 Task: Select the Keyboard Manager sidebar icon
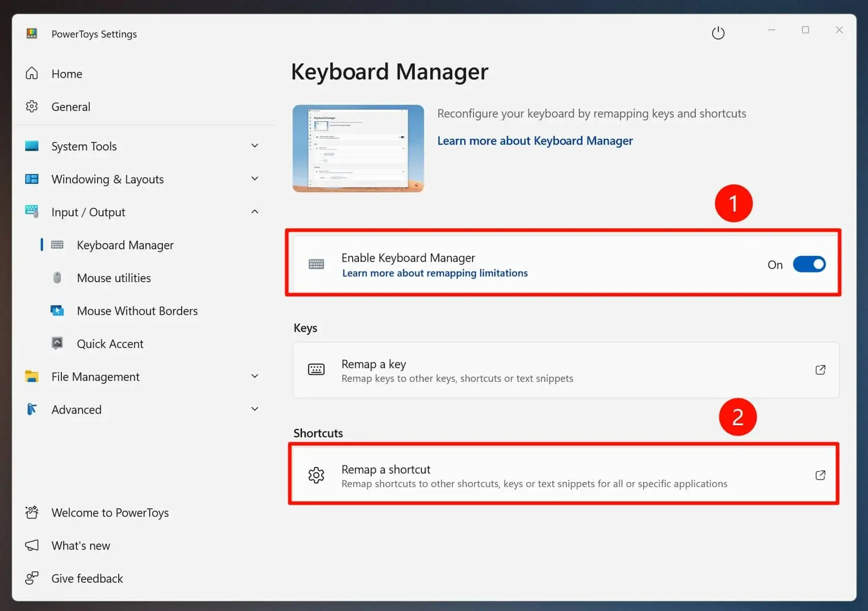click(x=57, y=245)
